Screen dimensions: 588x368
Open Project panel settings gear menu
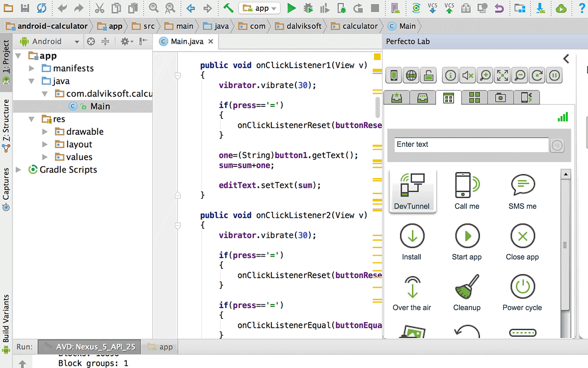[x=126, y=41]
